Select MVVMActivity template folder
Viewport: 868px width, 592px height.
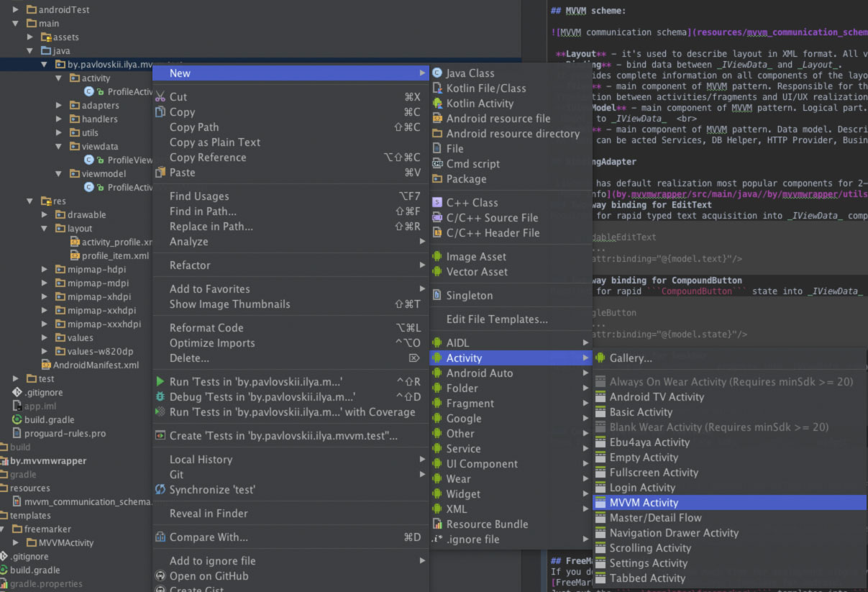(66, 542)
